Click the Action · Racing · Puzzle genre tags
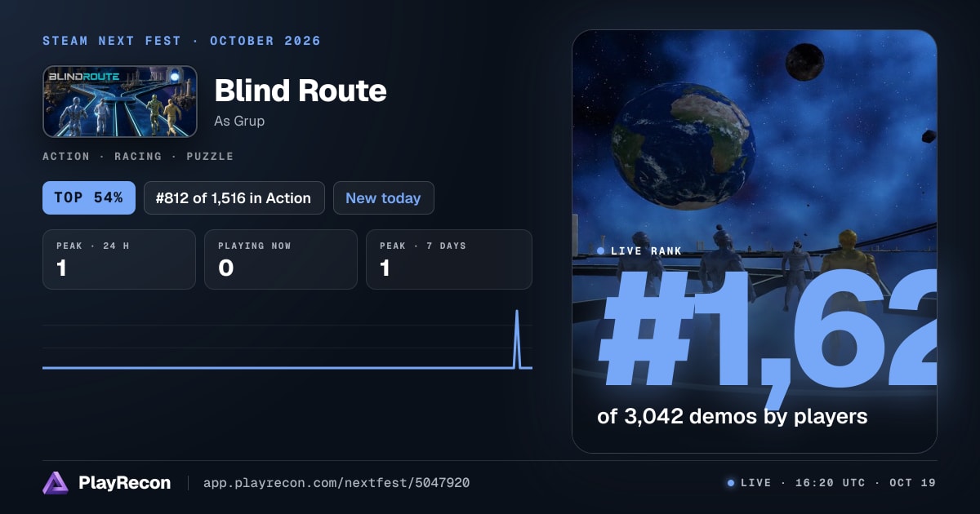The image size is (980, 514). coord(138,156)
